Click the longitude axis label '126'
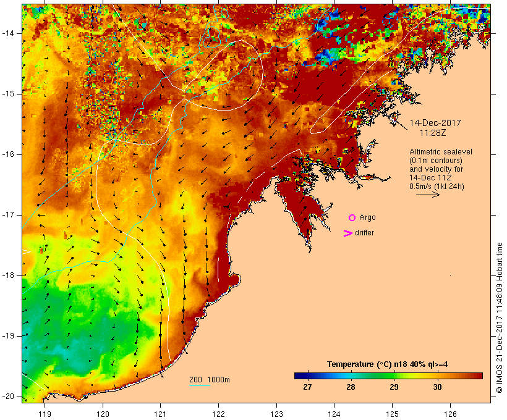507x420 pixels. 450,414
